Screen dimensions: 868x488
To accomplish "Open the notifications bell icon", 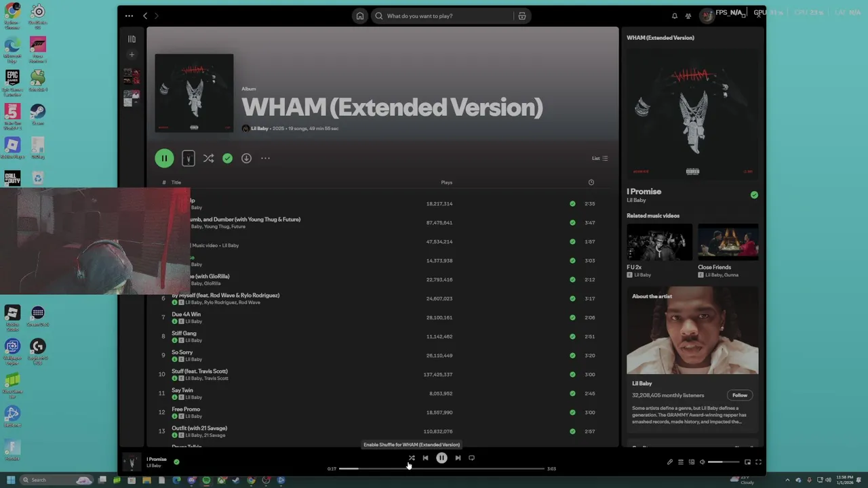I will click(674, 16).
